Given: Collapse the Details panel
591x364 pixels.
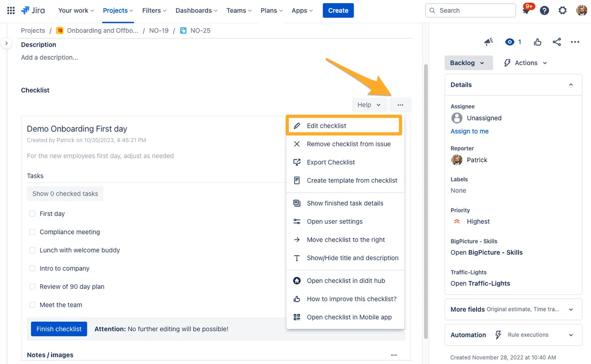Looking at the screenshot, I should [x=571, y=85].
